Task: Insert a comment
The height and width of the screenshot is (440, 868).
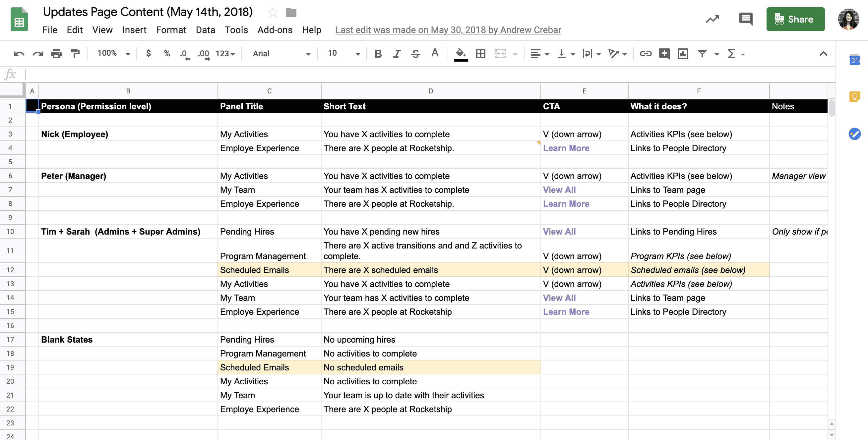Action: pos(664,54)
